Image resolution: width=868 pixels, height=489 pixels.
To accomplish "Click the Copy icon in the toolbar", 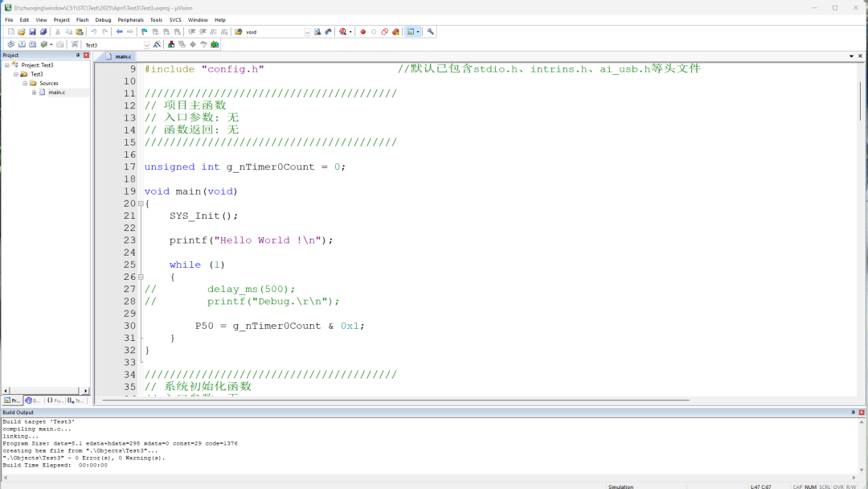I will point(68,32).
